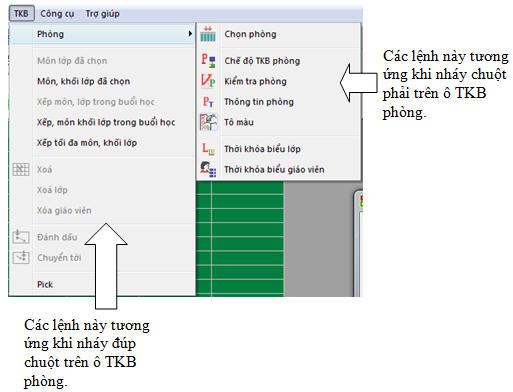The image size is (513, 392).
Task: Click the Chế độ TKB phòng icon
Action: (x=208, y=61)
